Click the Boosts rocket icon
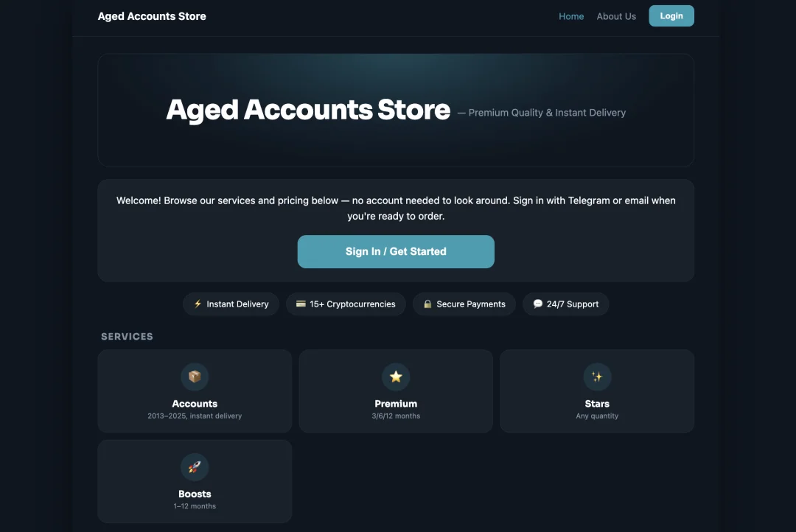Screen dimensions: 796x532 pos(195,467)
